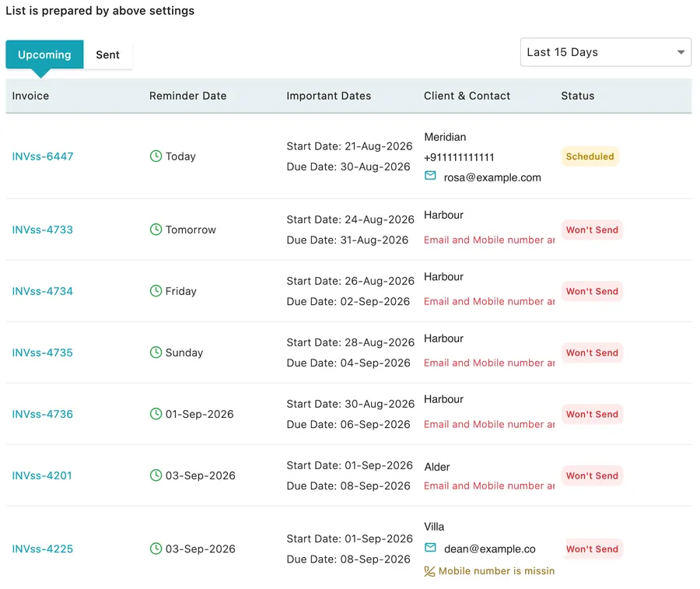Click the clock icon beside 01-Sep-2026

click(156, 413)
